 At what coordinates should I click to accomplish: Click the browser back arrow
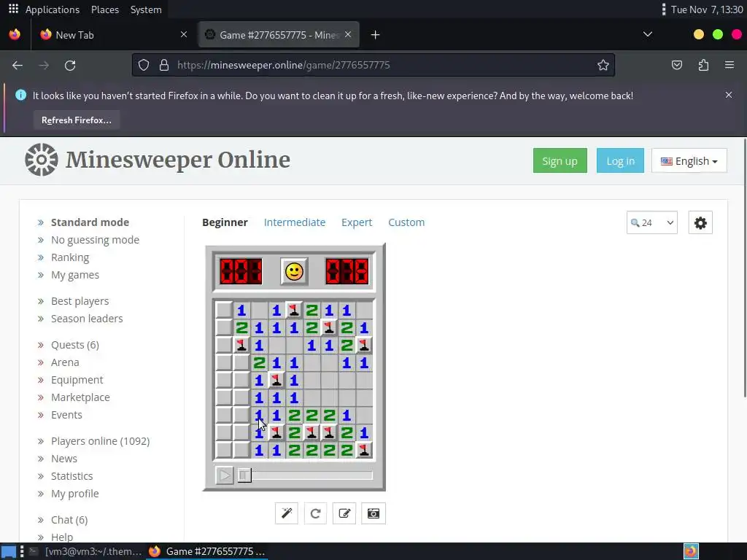point(18,65)
